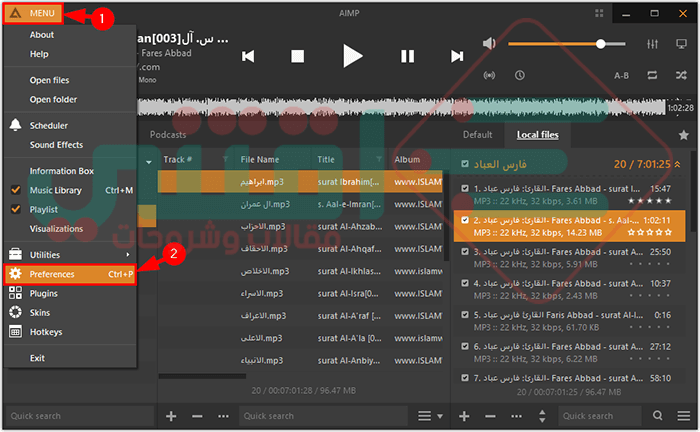700x432 pixels.
Task: Open the Scheduler menu entry
Action: [x=49, y=126]
